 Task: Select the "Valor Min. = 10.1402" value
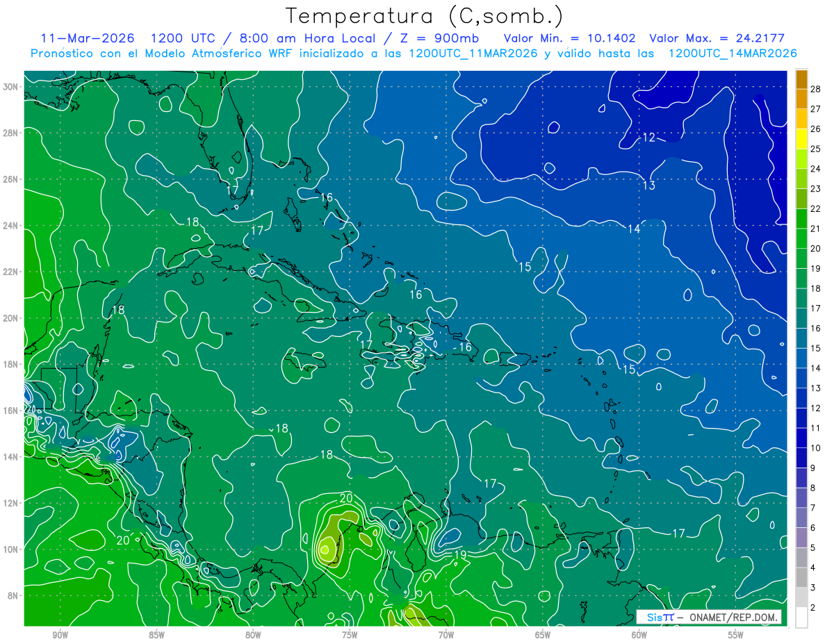(x=570, y=38)
